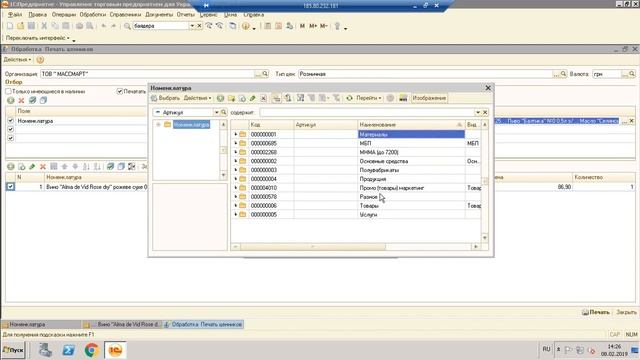
Task: Expand the folder row 000000005 Услуги
Action: (x=236, y=215)
